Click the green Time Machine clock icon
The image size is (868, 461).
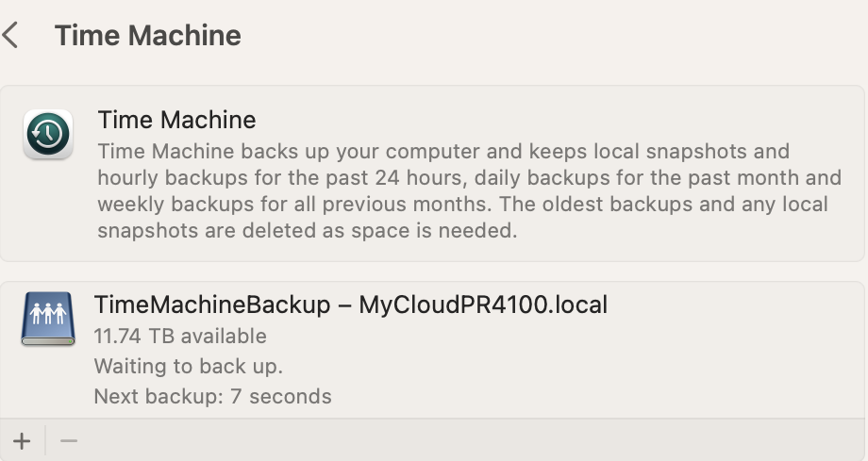click(47, 135)
